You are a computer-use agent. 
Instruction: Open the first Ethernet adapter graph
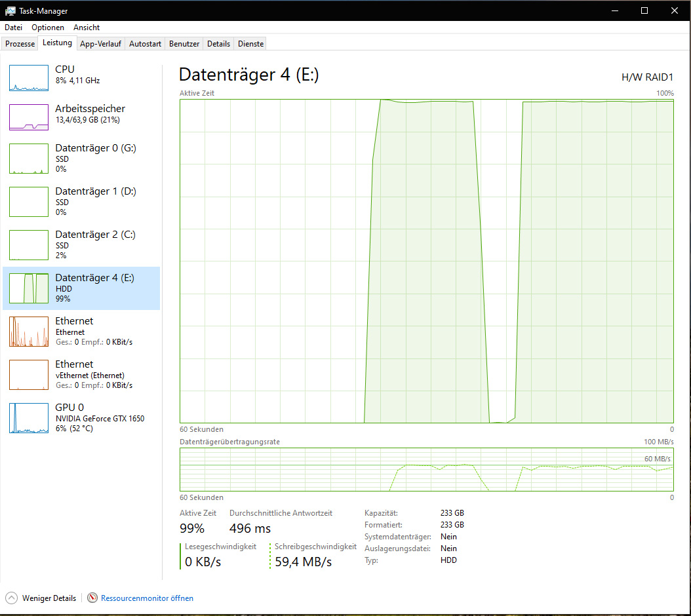[x=29, y=331]
